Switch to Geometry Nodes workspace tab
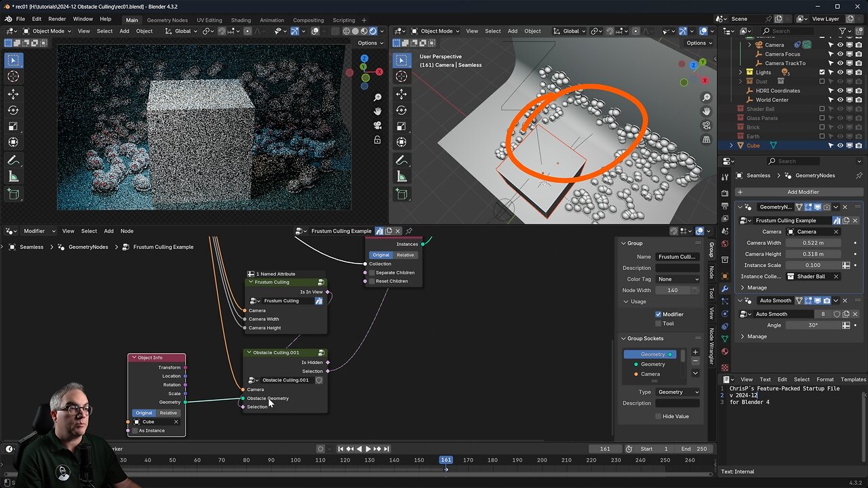This screenshot has height=488, width=868. click(x=167, y=20)
